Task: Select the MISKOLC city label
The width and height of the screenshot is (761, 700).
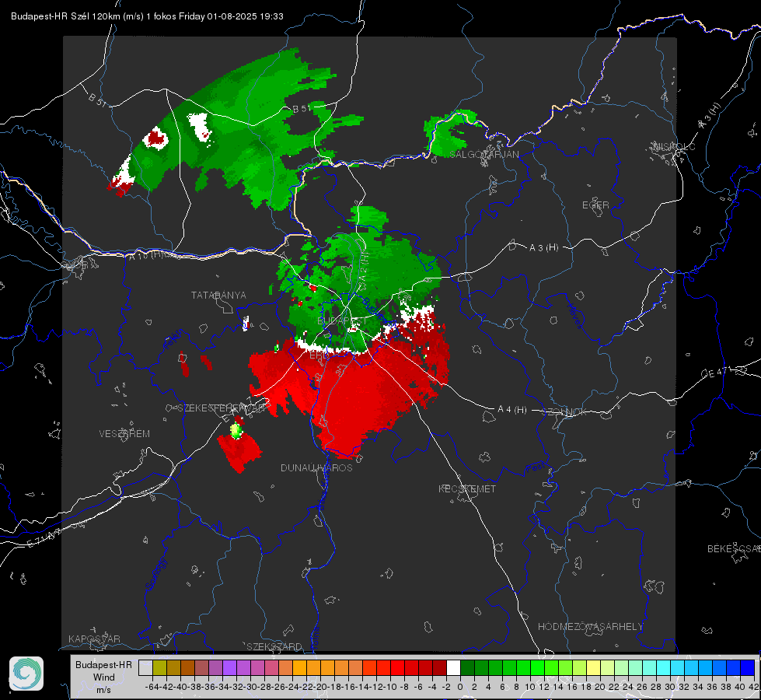Action: (674, 146)
